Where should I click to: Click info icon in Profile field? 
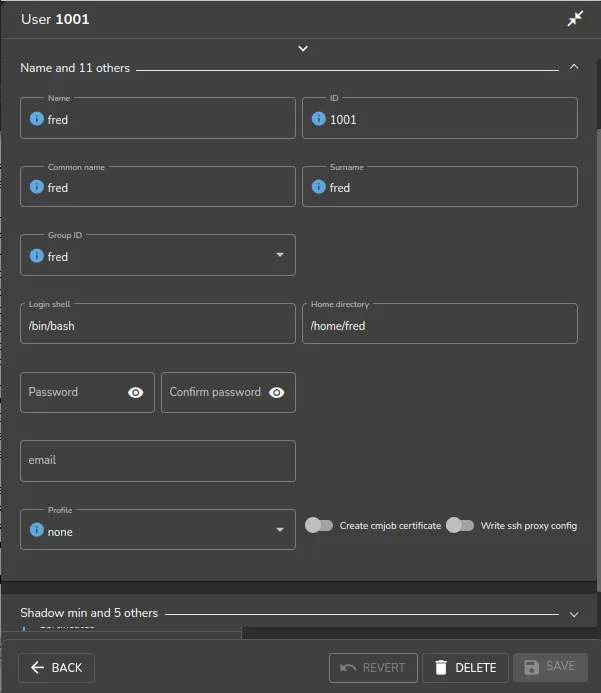click(x=37, y=530)
